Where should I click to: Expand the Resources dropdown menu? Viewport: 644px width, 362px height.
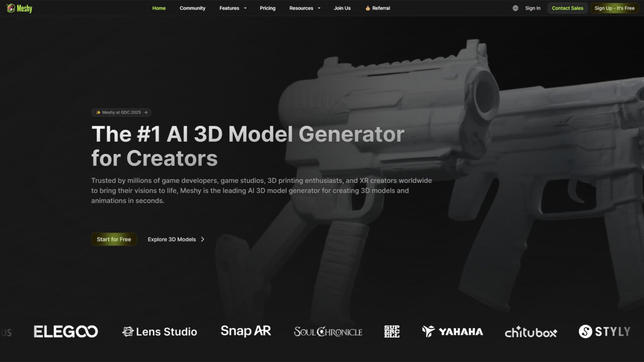click(x=305, y=8)
